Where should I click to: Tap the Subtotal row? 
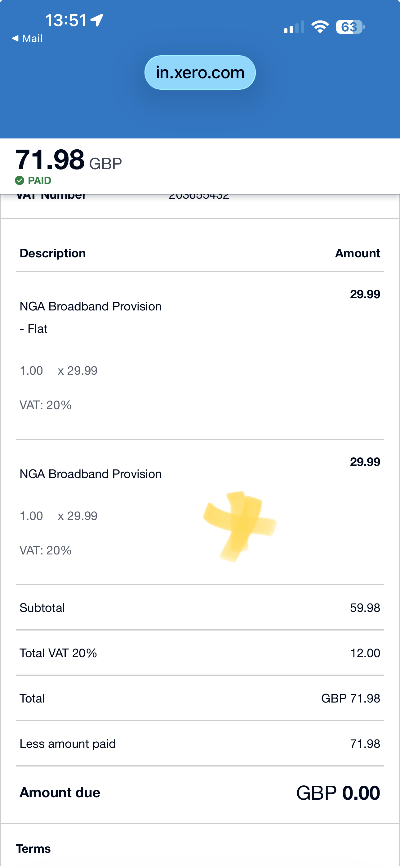pos(200,608)
